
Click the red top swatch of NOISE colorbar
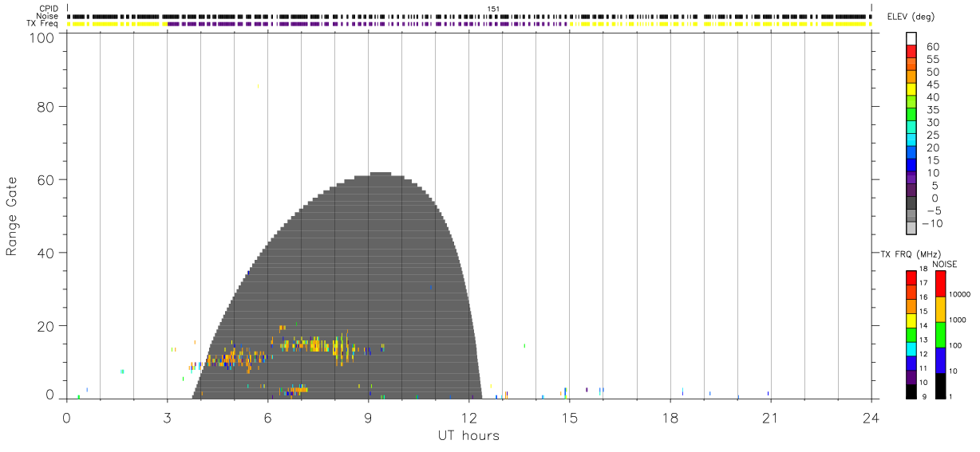940,283
